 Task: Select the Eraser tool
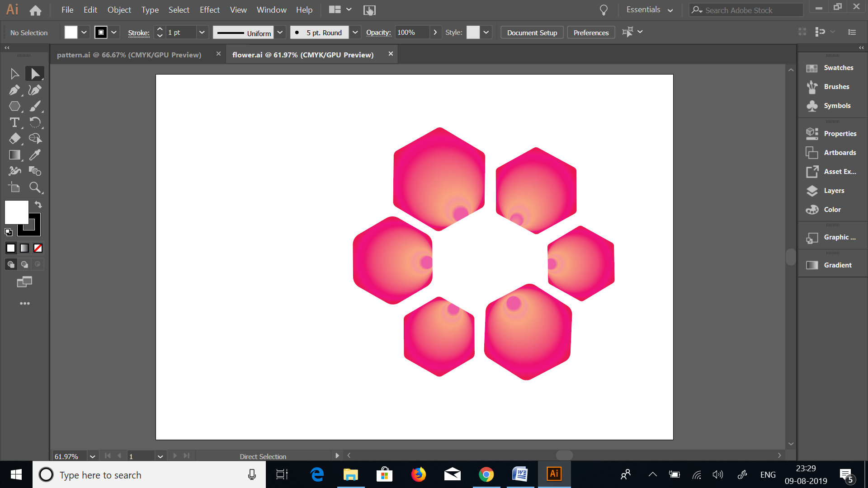click(x=14, y=139)
